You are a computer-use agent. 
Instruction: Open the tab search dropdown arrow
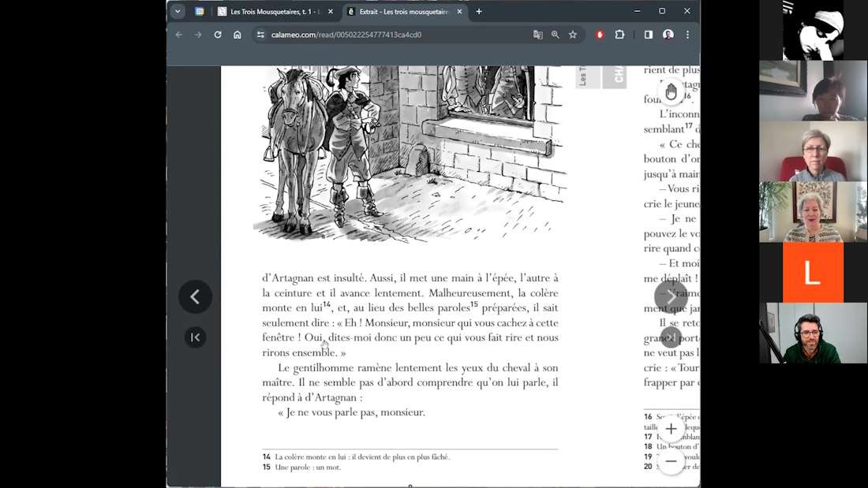click(178, 11)
